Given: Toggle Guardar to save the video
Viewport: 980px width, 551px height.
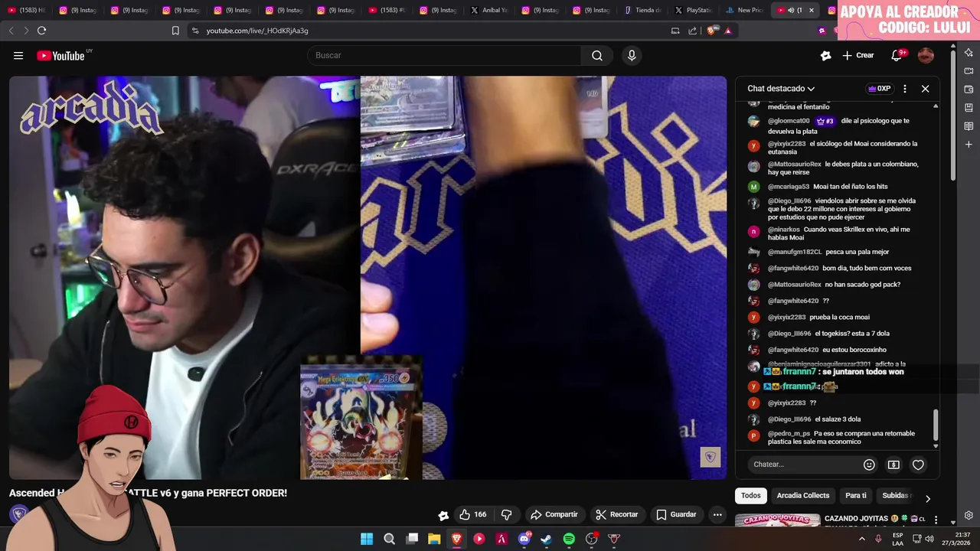Looking at the screenshot, I should pos(677,514).
